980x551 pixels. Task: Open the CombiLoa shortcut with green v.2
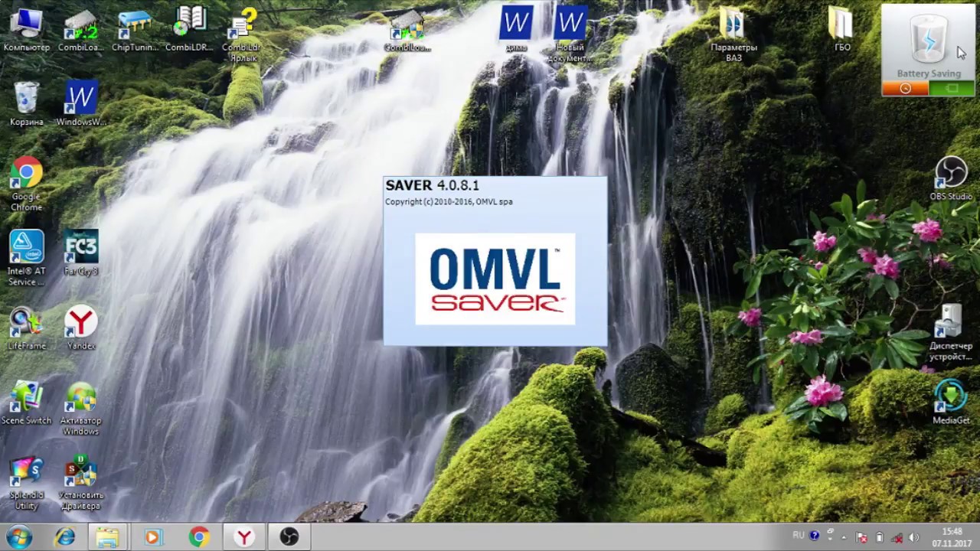81,30
